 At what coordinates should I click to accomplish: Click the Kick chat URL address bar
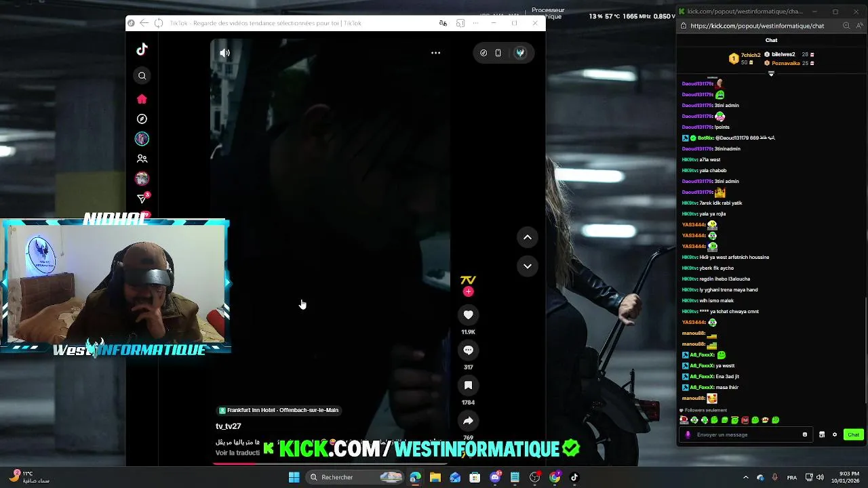[757, 26]
